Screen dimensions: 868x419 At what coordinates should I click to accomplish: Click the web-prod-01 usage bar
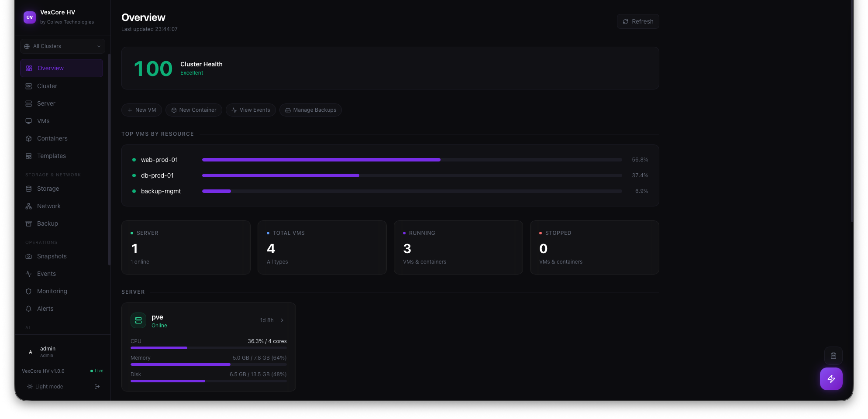[x=412, y=160]
